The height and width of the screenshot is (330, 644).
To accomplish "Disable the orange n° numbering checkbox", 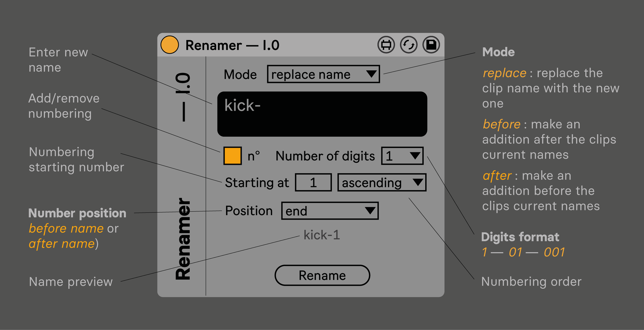I will coord(232,156).
